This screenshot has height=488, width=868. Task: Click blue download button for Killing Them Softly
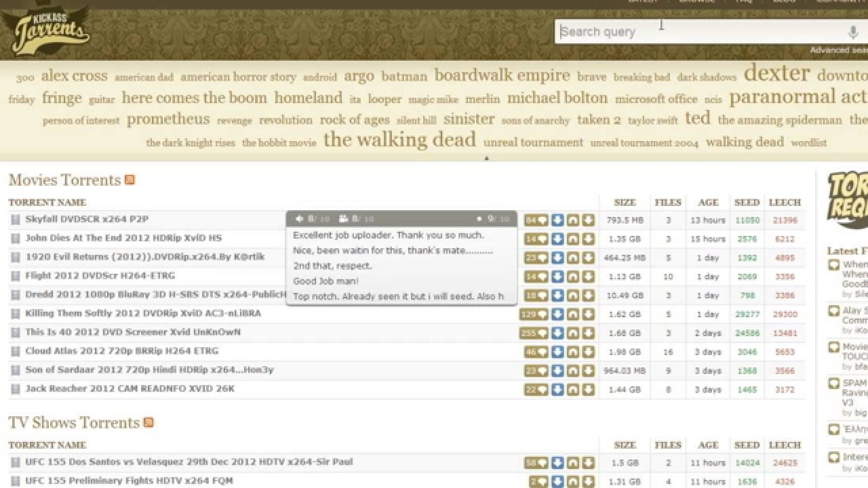[x=557, y=314]
